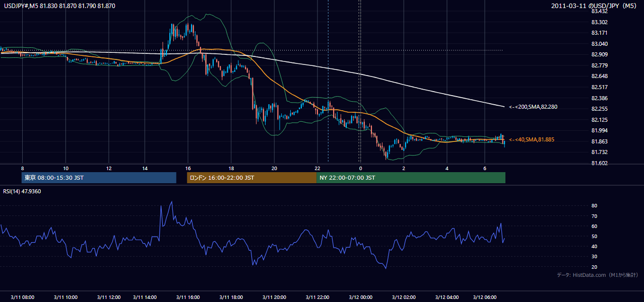Click the 40,SMA,81.885 indicator label
The image size is (644, 302).
531,139
